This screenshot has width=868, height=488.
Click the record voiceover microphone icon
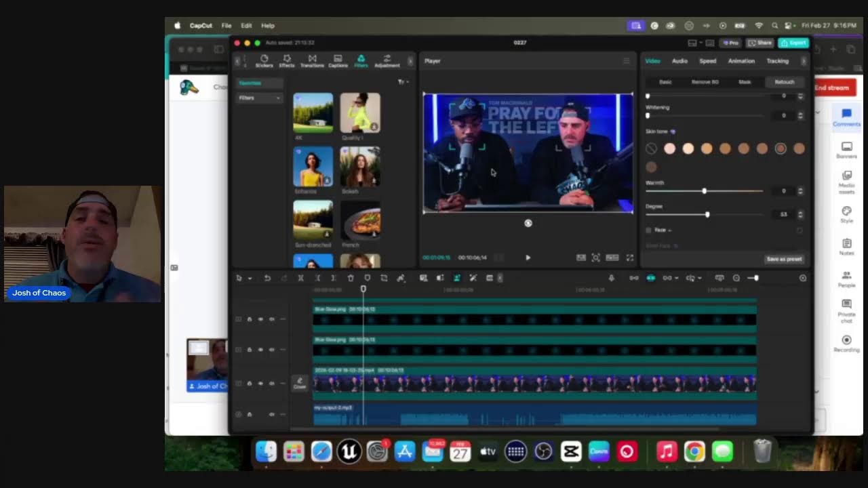[611, 278]
